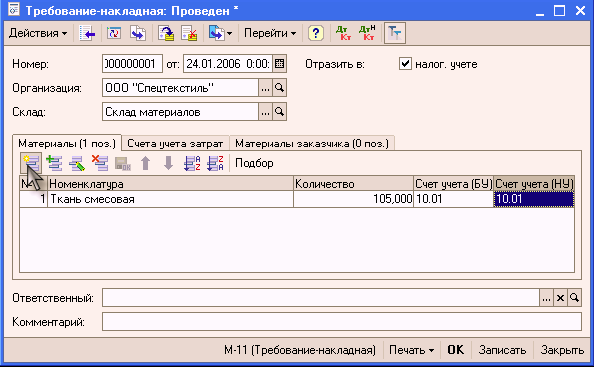Expand the create-based-on dropdown arrow
Image resolution: width=594 pixels, height=367 pixels.
[x=229, y=33]
